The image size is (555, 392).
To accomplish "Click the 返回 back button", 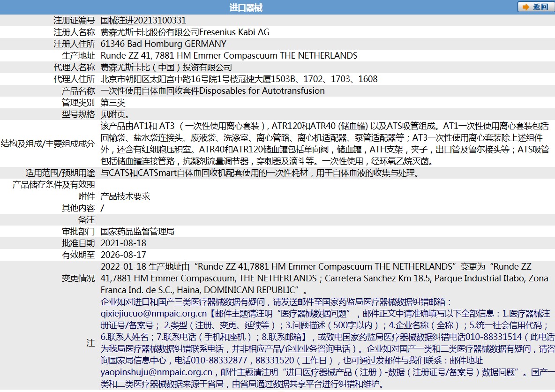I will (535, 7).
